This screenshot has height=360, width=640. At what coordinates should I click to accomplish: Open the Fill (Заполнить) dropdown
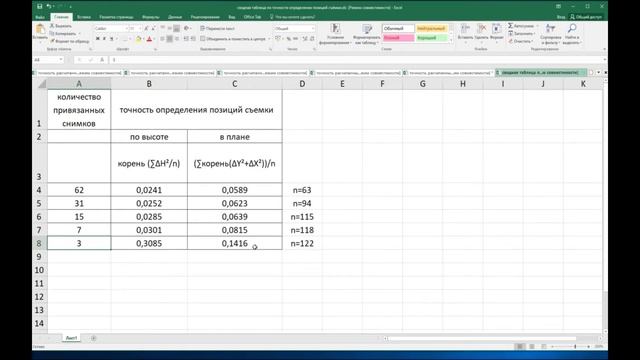point(522,33)
